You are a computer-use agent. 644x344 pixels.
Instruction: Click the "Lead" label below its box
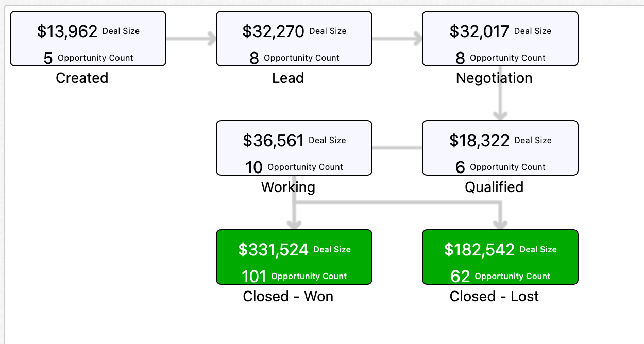click(288, 78)
